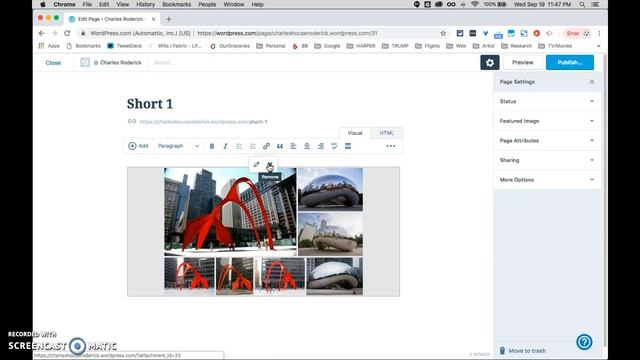640x360 pixels.
Task: Click the browser address bar
Action: [x=261, y=33]
